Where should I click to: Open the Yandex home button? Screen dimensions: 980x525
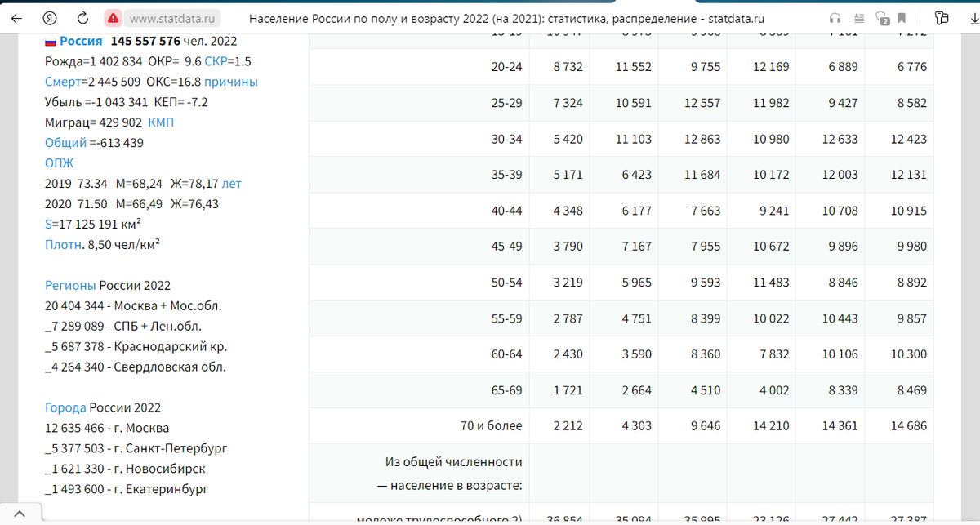[50, 17]
